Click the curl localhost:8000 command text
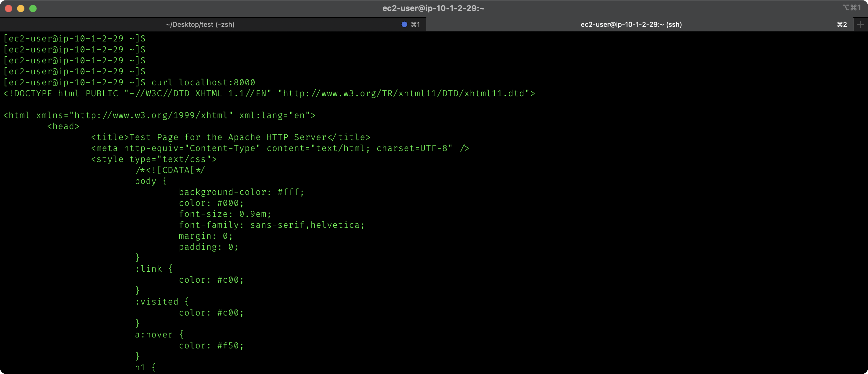Screen dimensions: 868x374 [203, 83]
